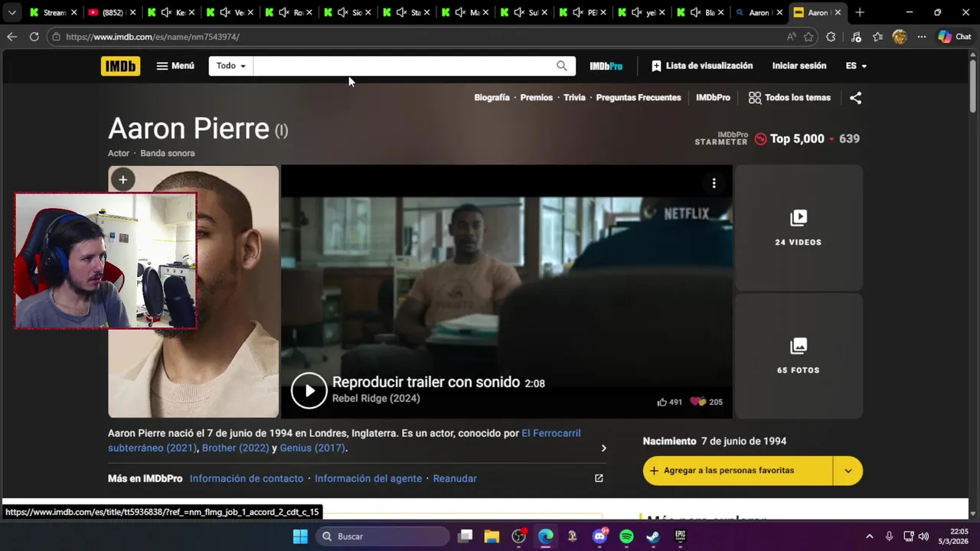Close the active Aaron Pierre tab
This screenshot has width=980, height=551.
coord(838,12)
